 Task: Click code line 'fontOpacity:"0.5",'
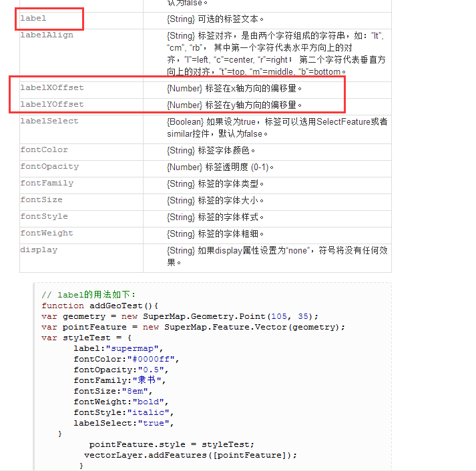(121, 370)
